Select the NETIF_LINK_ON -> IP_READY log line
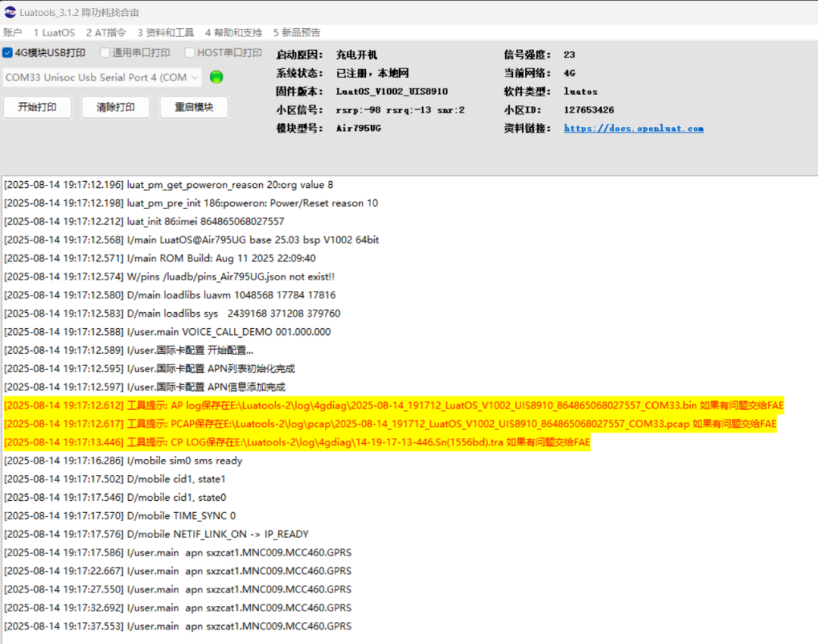Viewport: 818px width, 644px height. click(156, 534)
